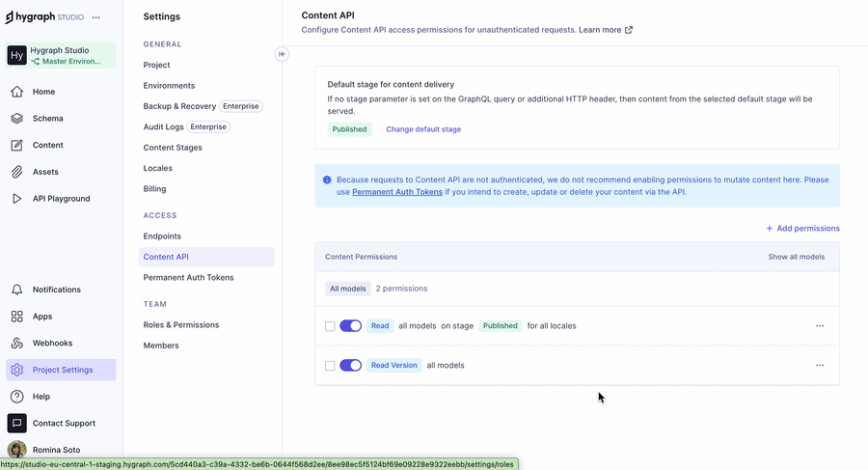Open API Playground from main navigation
The width and height of the screenshot is (868, 470).
point(61,199)
